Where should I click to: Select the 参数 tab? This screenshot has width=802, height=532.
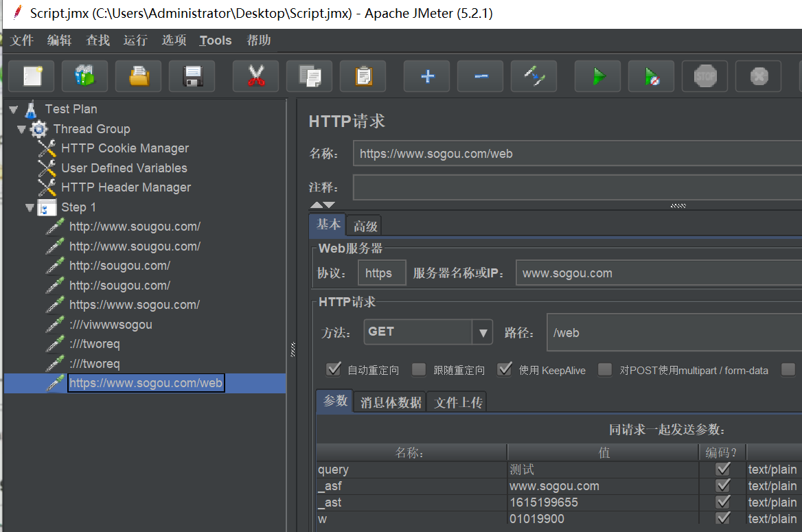(x=335, y=401)
